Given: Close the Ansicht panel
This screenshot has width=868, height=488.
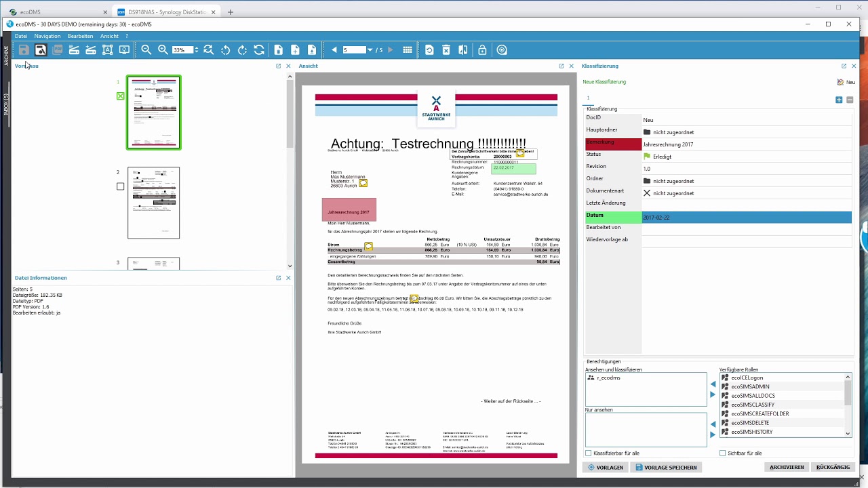Looking at the screenshot, I should pyautogui.click(x=572, y=66).
